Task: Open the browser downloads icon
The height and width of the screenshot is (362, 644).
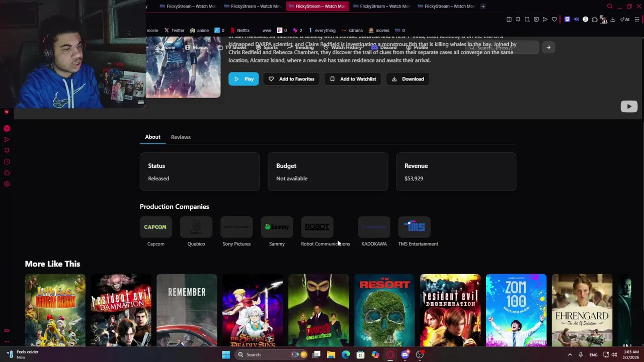Action: click(x=613, y=20)
